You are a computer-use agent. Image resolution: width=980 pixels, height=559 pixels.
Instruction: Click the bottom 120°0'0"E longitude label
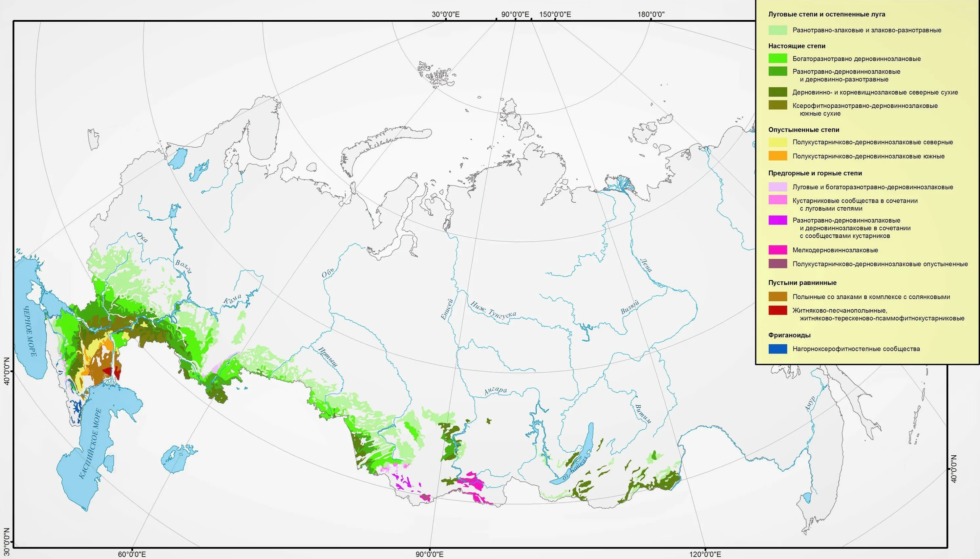click(705, 554)
